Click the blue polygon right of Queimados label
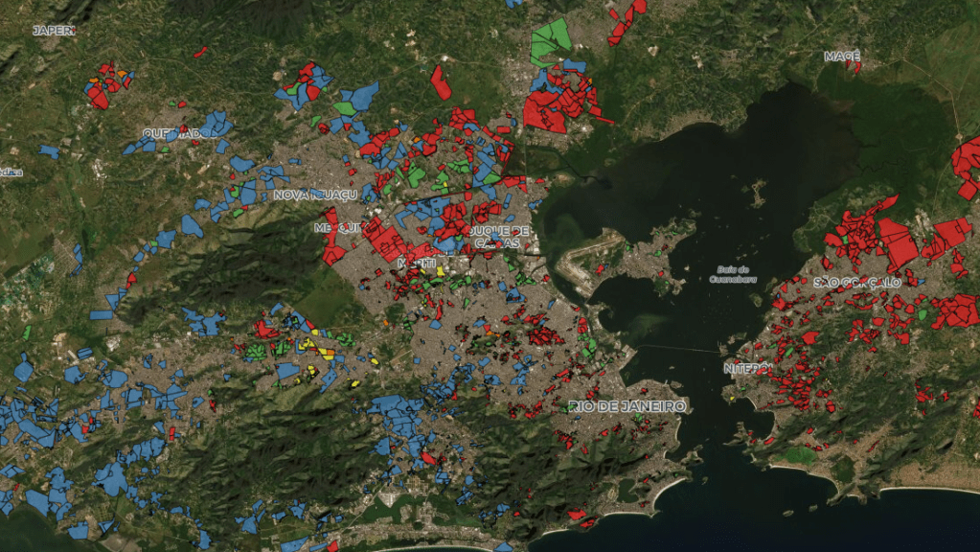Image resolution: width=980 pixels, height=552 pixels. [x=215, y=125]
